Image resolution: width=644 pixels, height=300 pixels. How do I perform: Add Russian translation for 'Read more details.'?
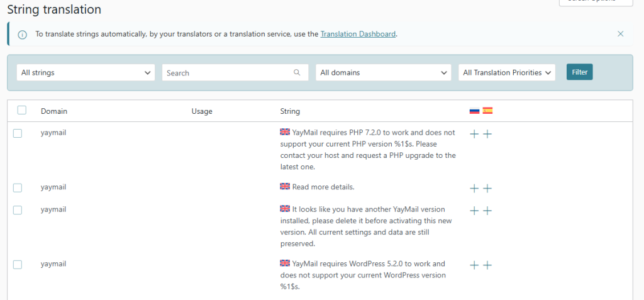pos(474,189)
